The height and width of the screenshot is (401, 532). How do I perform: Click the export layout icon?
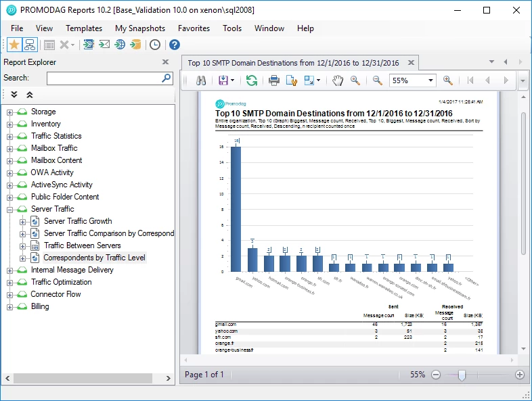[309, 80]
